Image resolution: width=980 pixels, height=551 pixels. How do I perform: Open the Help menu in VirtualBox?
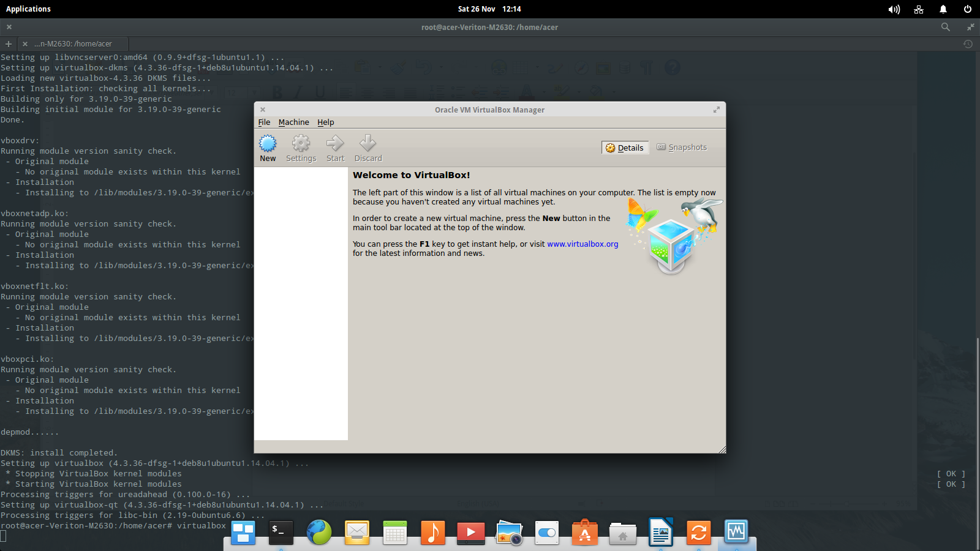[x=326, y=122]
